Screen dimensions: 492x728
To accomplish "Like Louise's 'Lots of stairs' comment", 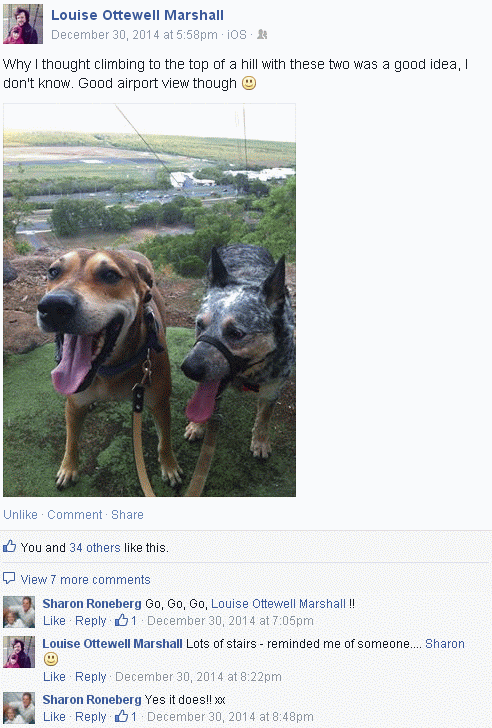I will coord(54,676).
